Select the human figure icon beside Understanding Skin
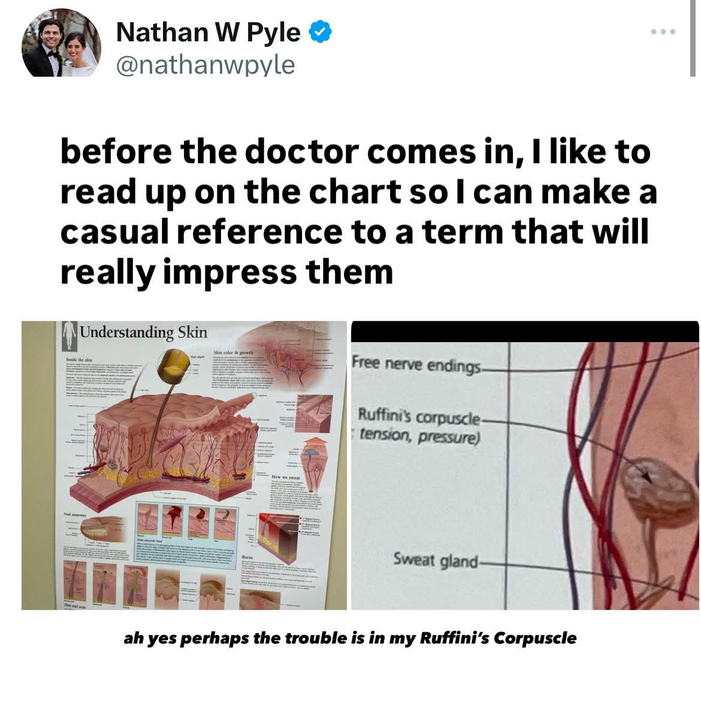The image size is (701, 728). (69, 336)
